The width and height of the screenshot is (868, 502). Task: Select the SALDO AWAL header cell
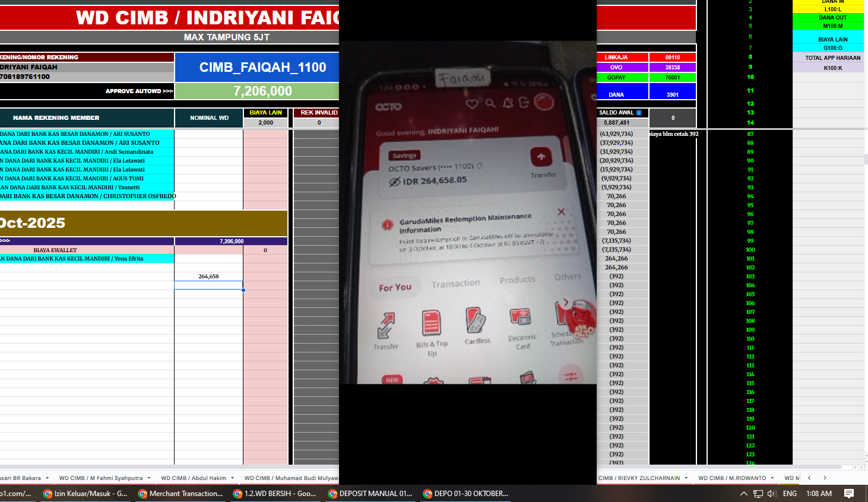(x=622, y=112)
